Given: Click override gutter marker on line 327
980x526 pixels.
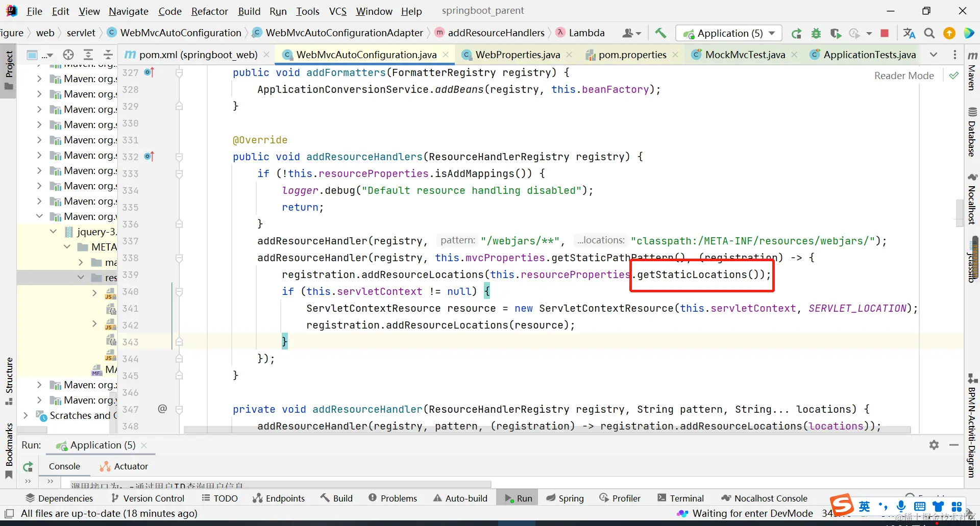Looking at the screenshot, I should [x=149, y=72].
